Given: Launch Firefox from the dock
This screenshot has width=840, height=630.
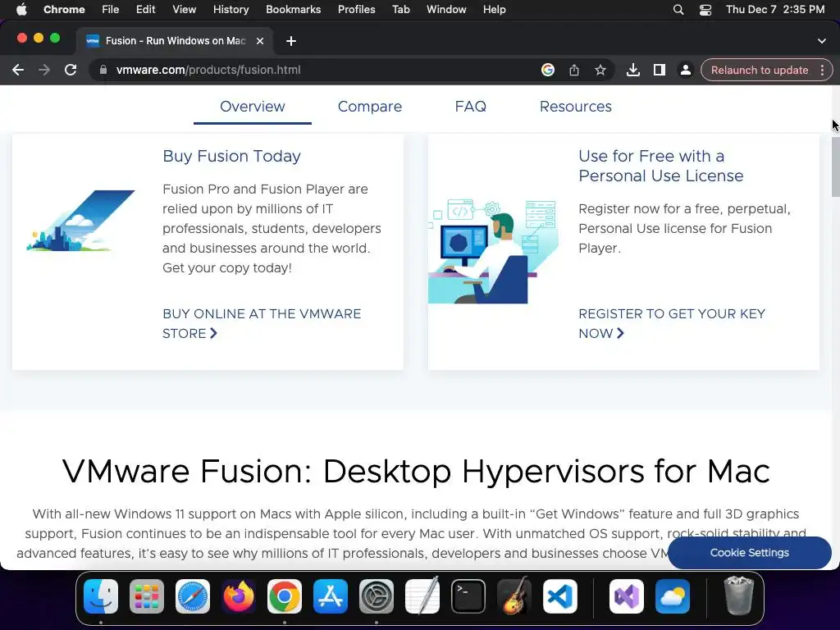Looking at the screenshot, I should 239,596.
